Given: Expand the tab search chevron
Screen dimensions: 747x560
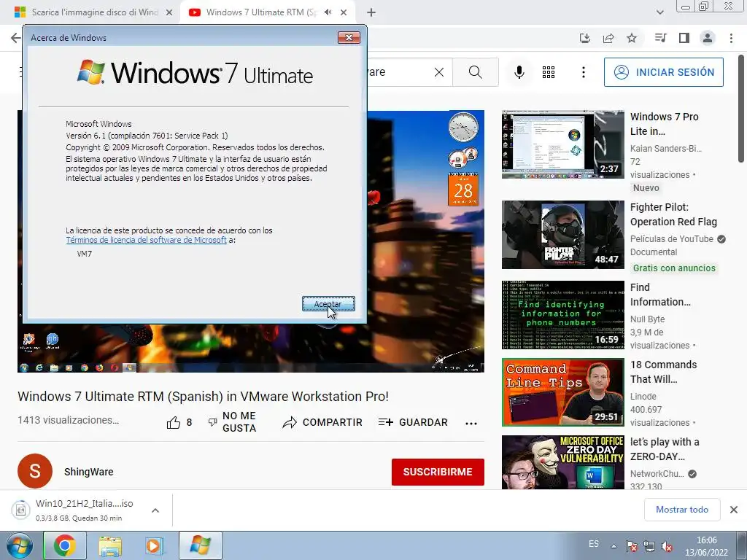Looking at the screenshot, I should click(659, 12).
